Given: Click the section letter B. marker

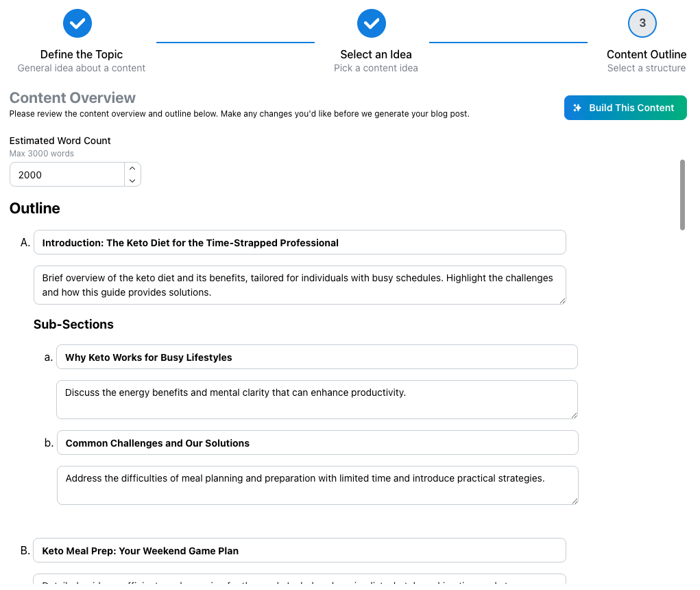Looking at the screenshot, I should [25, 550].
